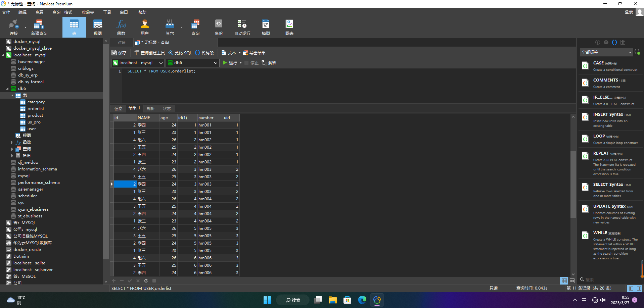Open the 视图 views toolbar icon
This screenshot has width=644, height=308.
[98, 28]
